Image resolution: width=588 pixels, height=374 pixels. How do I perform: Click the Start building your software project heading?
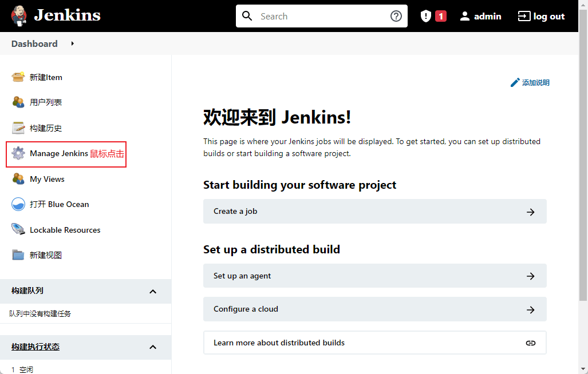tap(299, 185)
